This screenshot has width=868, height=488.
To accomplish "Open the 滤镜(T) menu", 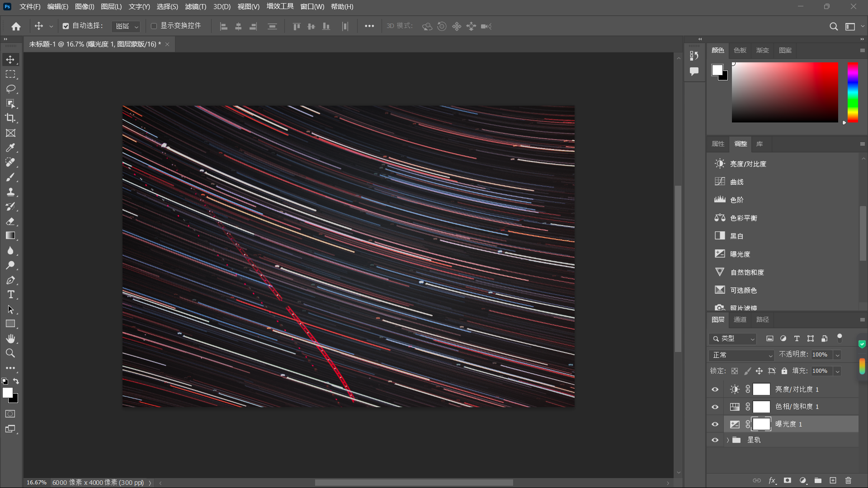I will (x=195, y=7).
